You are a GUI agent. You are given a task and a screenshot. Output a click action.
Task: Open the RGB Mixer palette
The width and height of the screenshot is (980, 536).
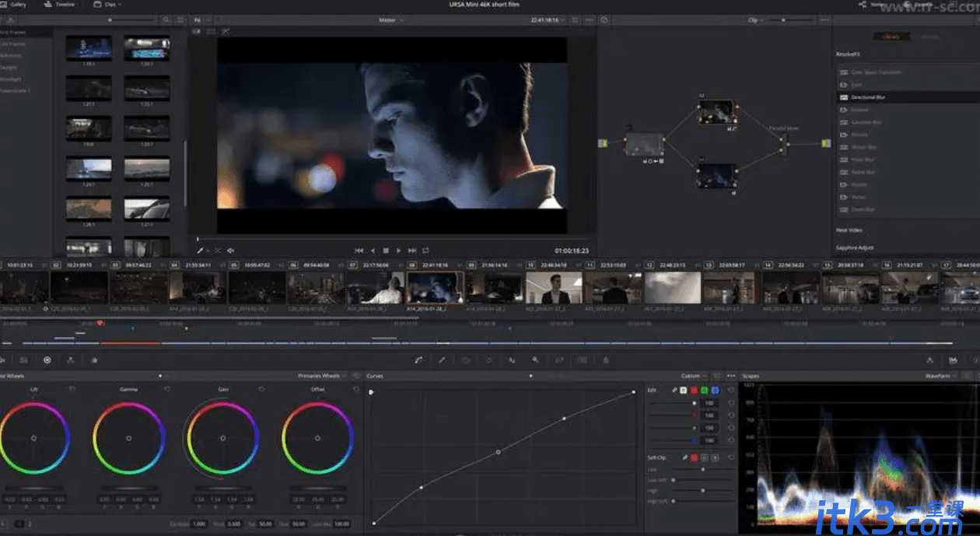click(x=71, y=360)
